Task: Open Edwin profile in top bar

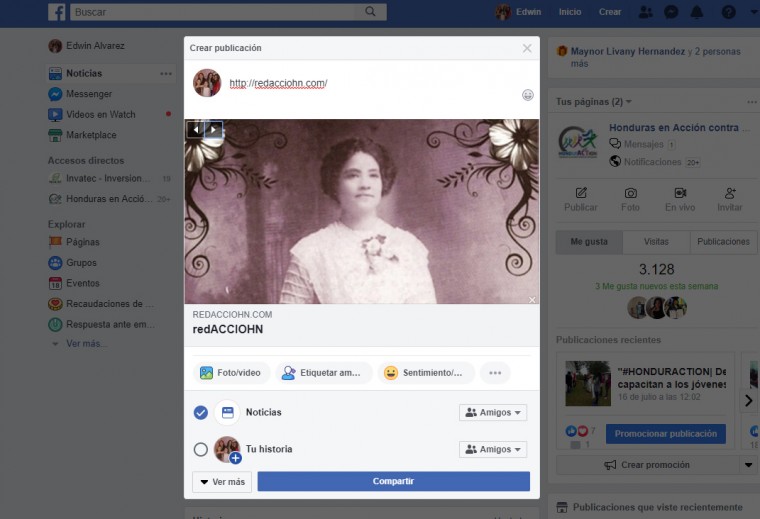Action: coord(518,12)
